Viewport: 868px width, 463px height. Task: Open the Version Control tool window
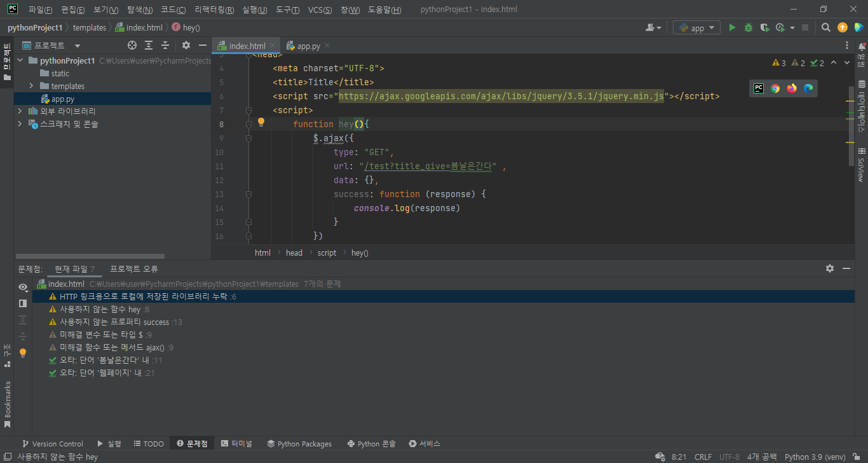coord(53,444)
